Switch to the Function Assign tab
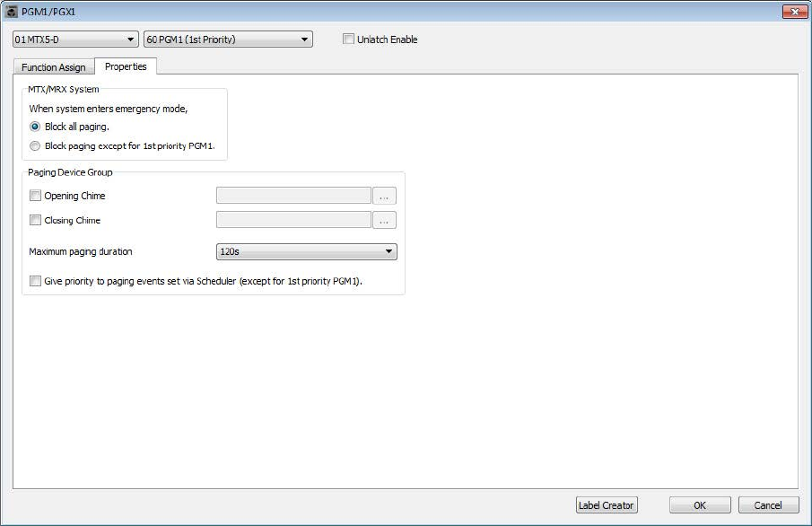 (x=53, y=67)
